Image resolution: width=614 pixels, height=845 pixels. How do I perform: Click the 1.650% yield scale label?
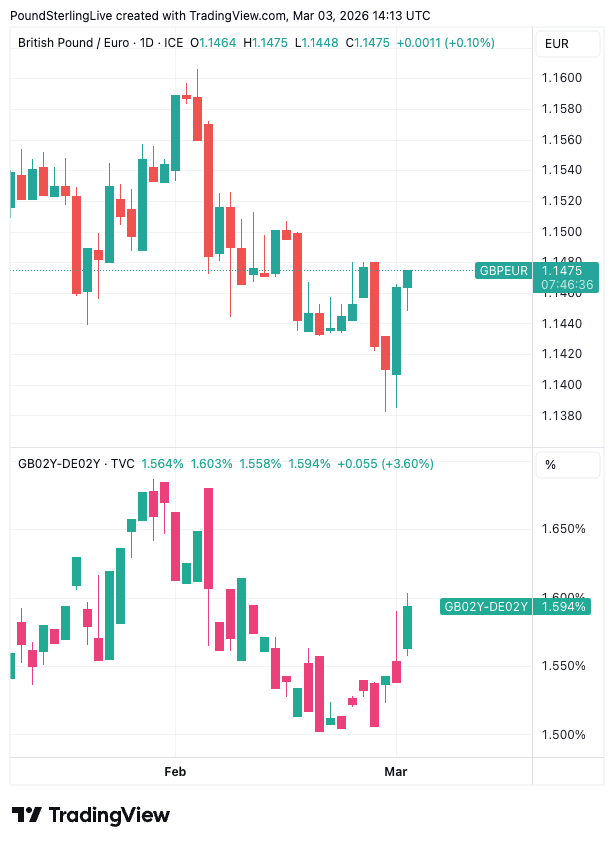tap(563, 528)
